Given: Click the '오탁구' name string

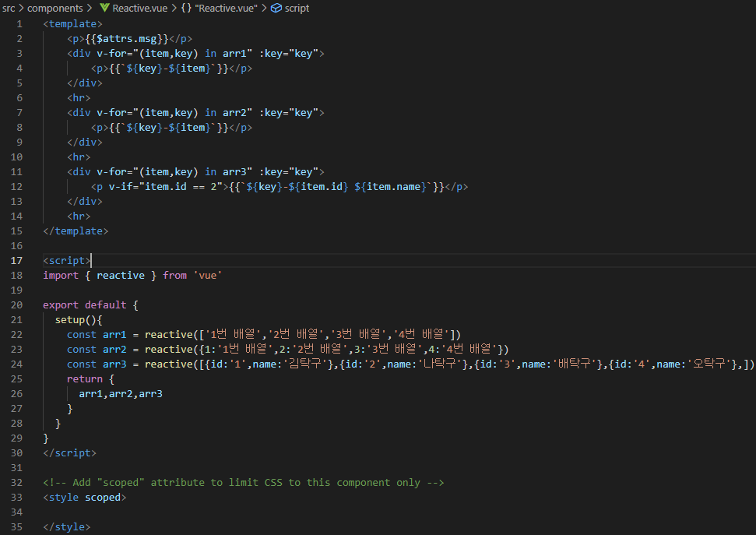Looking at the screenshot, I should tap(709, 364).
